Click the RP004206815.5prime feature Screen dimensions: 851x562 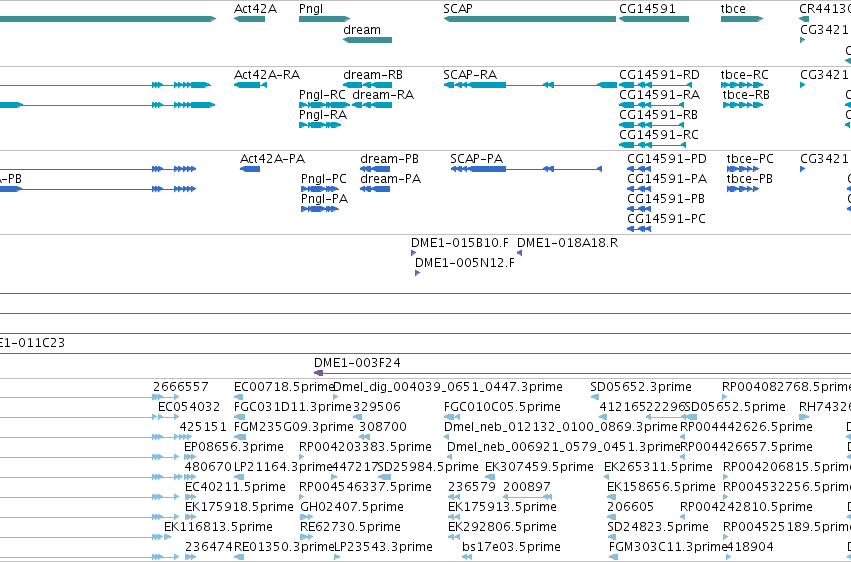tap(726, 477)
